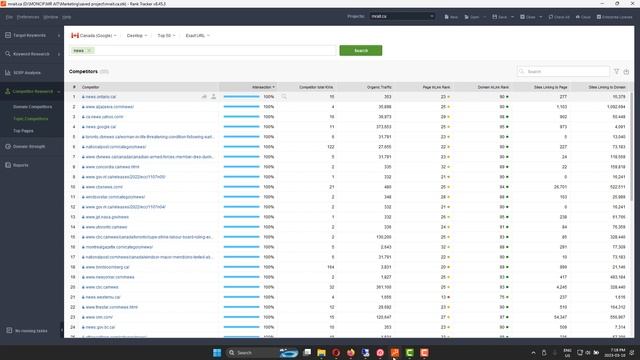The height and width of the screenshot is (360, 640).
Task: Open the Exact URL dropdown
Action: 198,36
